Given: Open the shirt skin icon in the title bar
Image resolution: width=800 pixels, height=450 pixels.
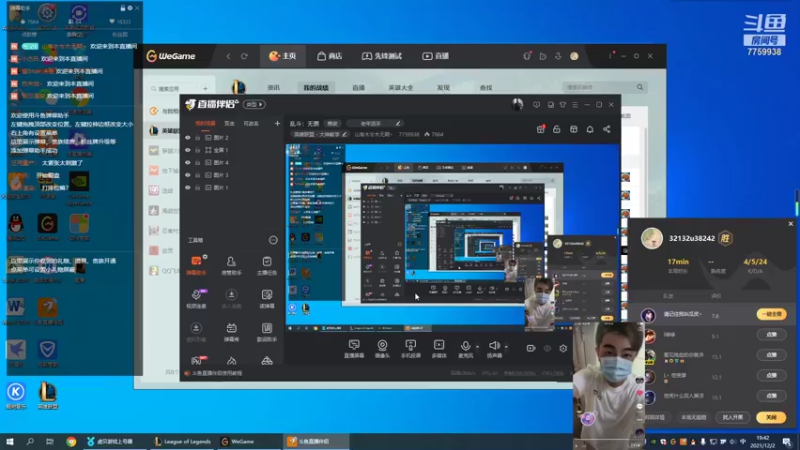Looking at the screenshot, I should point(563,105).
